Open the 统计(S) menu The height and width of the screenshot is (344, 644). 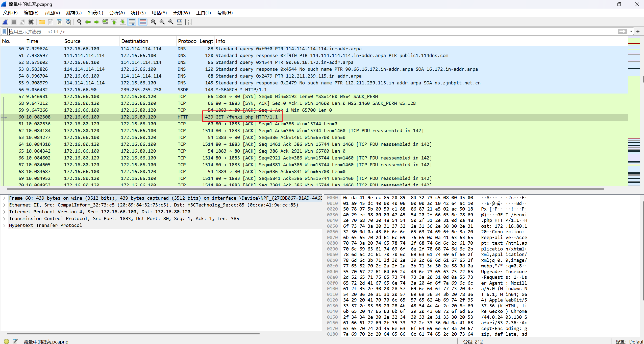(x=138, y=13)
